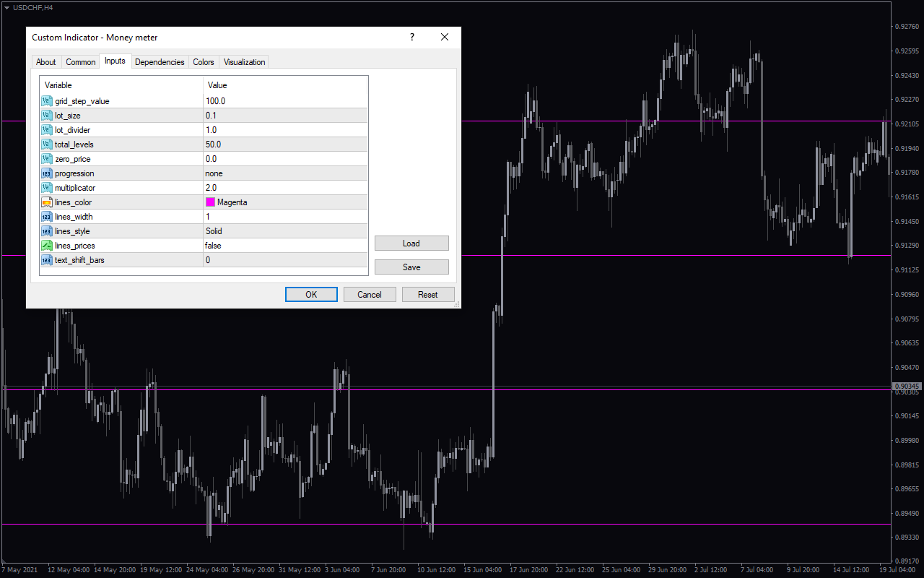This screenshot has height=578, width=924.
Task: Switch to the Common tab
Action: point(81,62)
